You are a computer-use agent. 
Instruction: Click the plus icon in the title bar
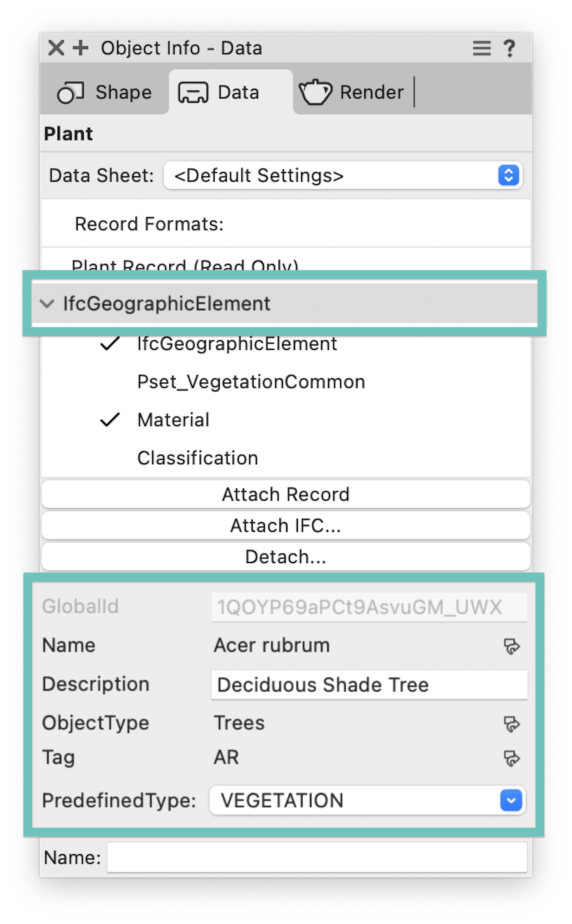click(81, 48)
